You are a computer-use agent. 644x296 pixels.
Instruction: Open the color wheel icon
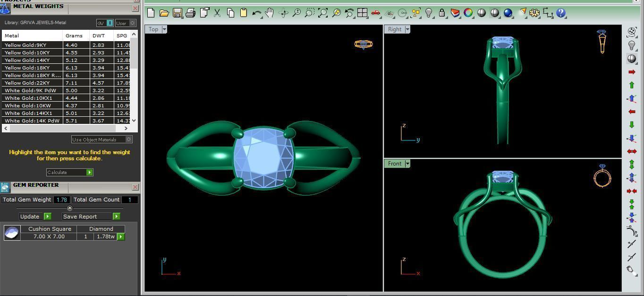(468, 13)
